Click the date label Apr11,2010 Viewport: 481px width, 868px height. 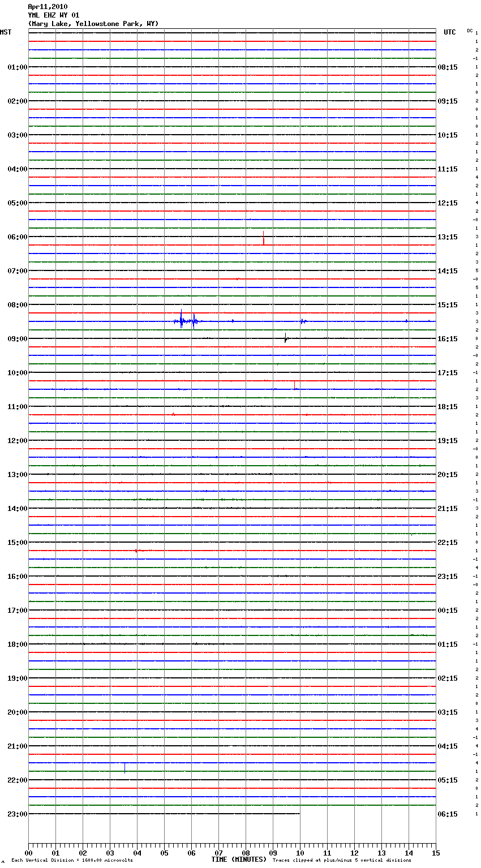[48, 7]
